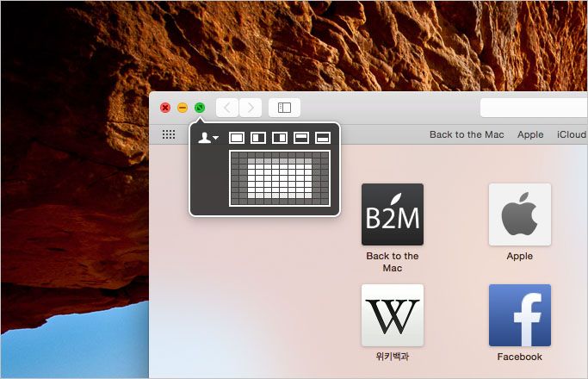Click the "Facebook" tile label
Viewport: 588px width, 379px height.
tap(520, 357)
